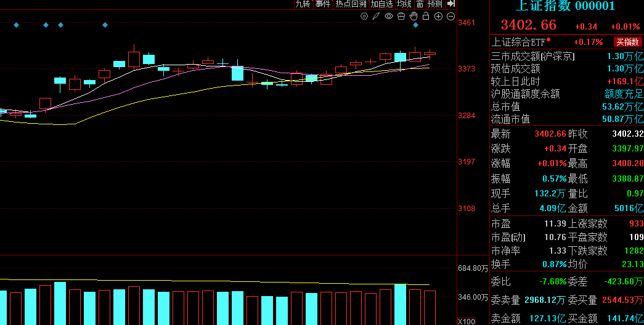Collapse side panel with arrow icon
Image resolution: width=644 pixels, height=325 pixels.
point(451,4)
